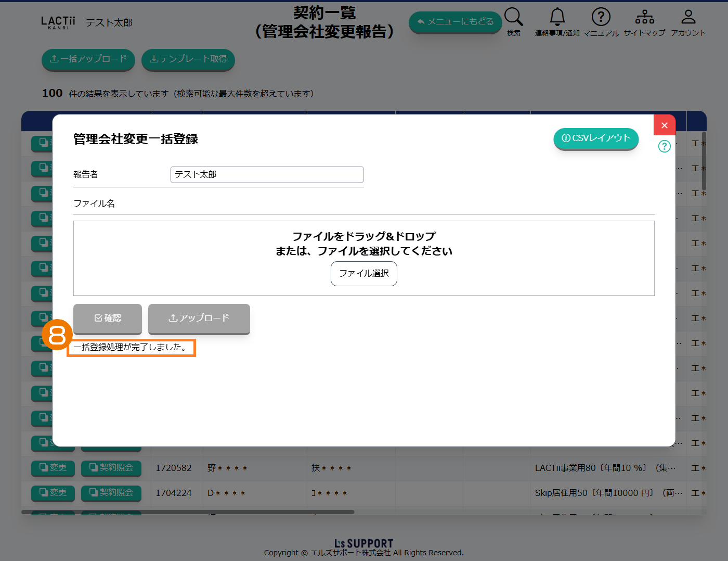Click the テンプレート取得 button

(x=188, y=59)
